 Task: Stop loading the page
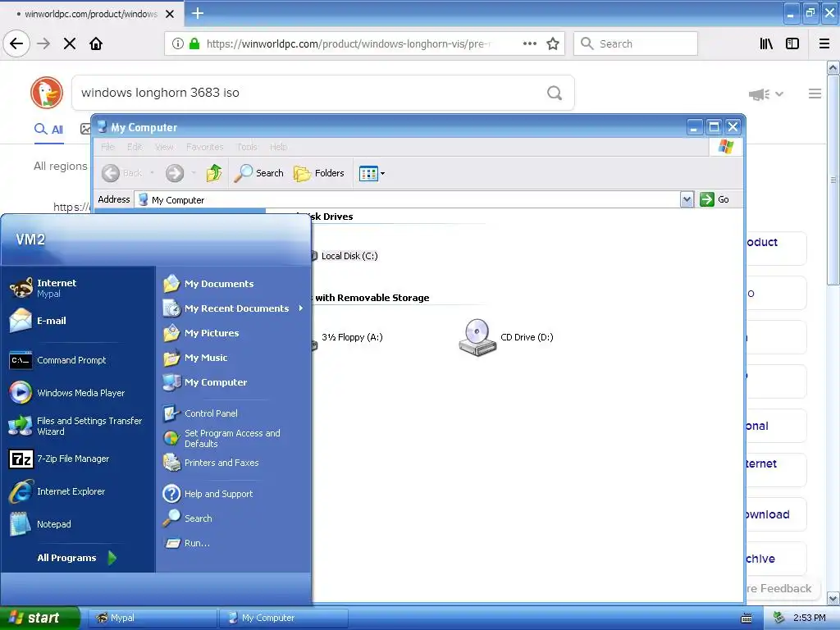point(70,43)
